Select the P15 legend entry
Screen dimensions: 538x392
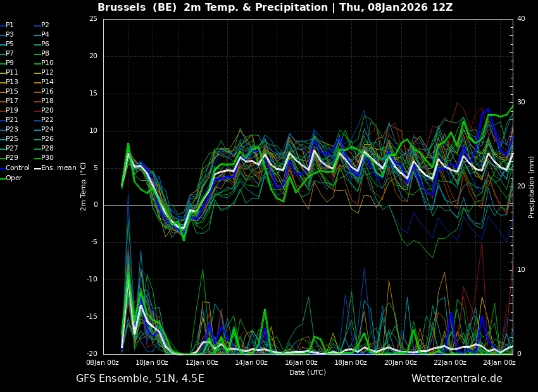[x=12, y=92]
